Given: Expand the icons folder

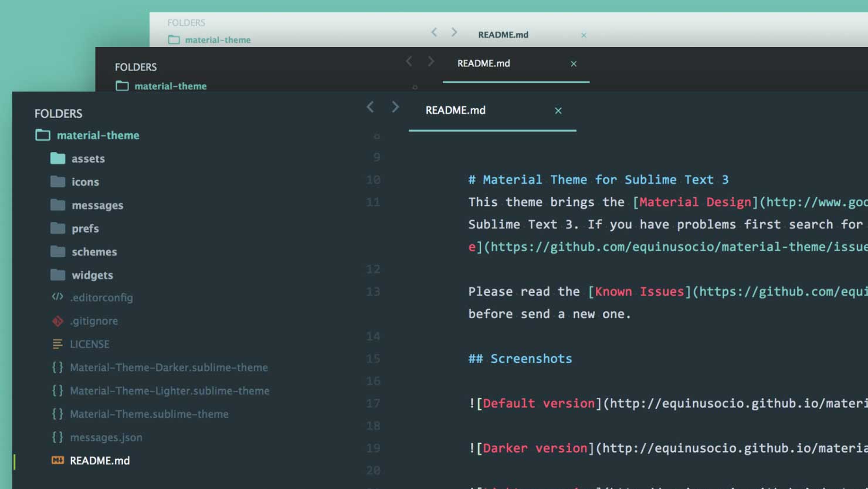Looking at the screenshot, I should tap(85, 182).
